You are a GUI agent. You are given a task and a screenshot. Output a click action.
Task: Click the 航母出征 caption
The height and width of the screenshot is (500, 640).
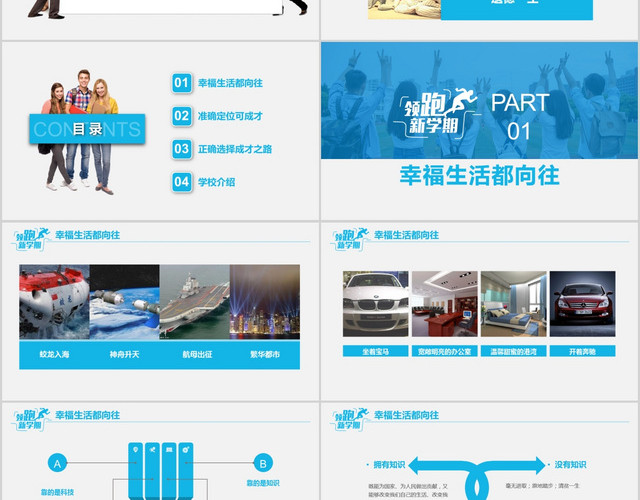197,354
